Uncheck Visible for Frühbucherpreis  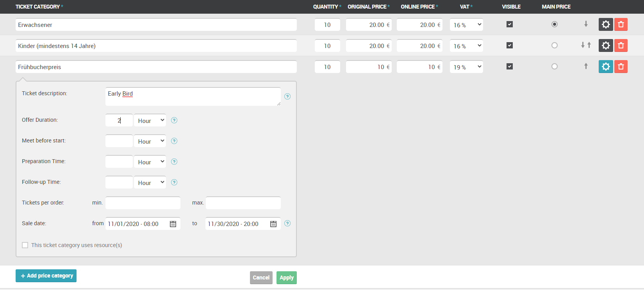[510, 66]
